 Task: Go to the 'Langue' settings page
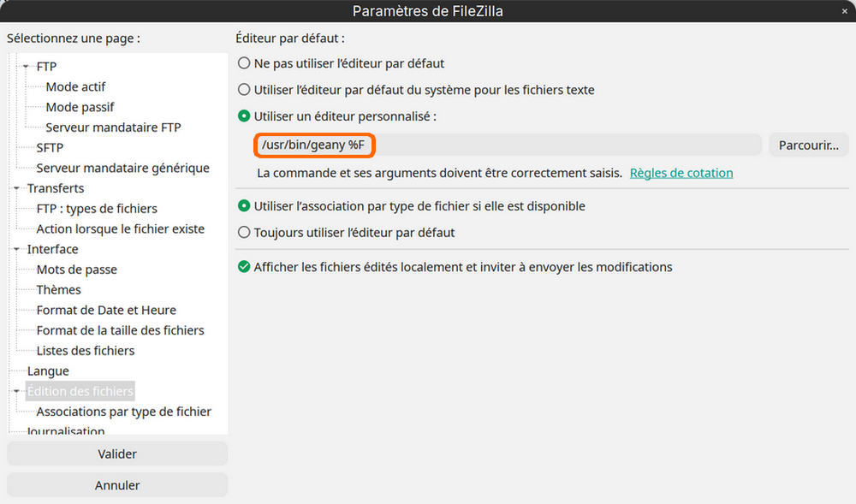click(48, 371)
